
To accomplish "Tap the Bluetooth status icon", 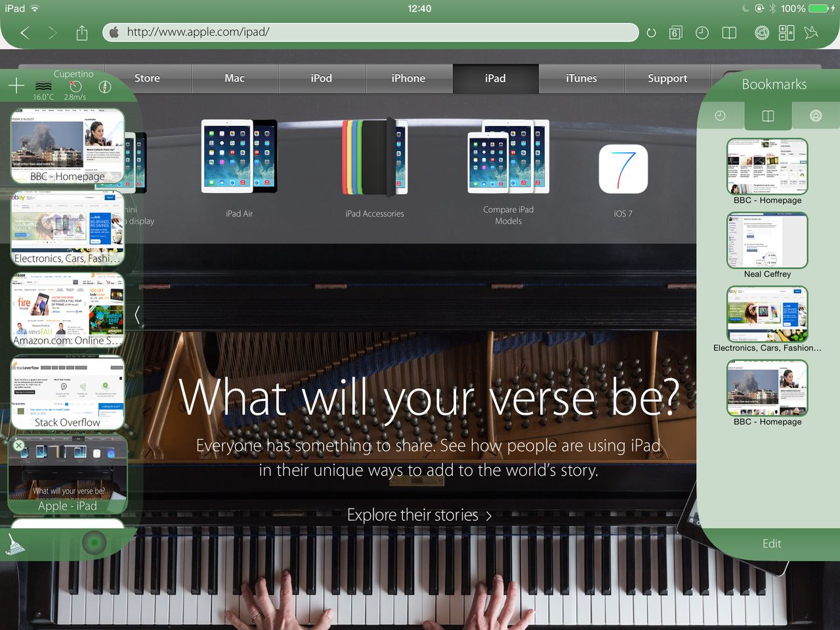I will point(772,9).
